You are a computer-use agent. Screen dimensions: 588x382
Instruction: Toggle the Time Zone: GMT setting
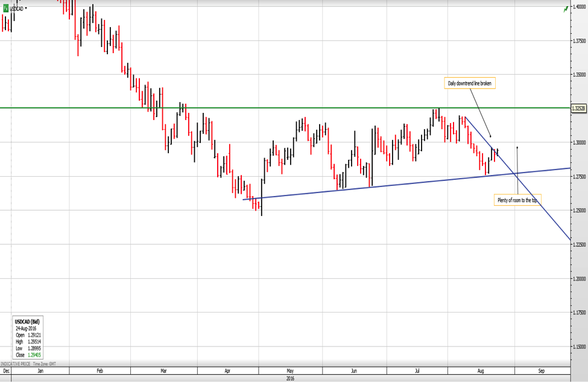tap(44, 363)
